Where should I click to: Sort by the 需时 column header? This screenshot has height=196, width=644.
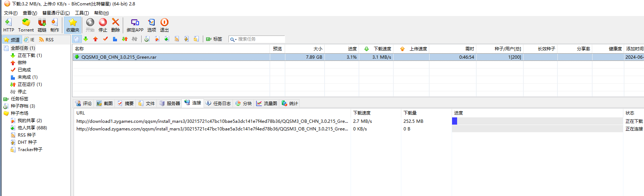(453, 49)
